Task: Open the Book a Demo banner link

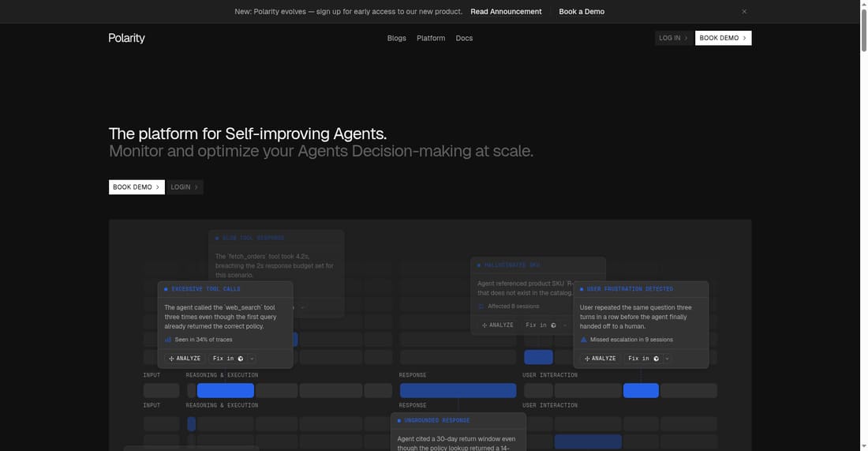Action: click(582, 12)
